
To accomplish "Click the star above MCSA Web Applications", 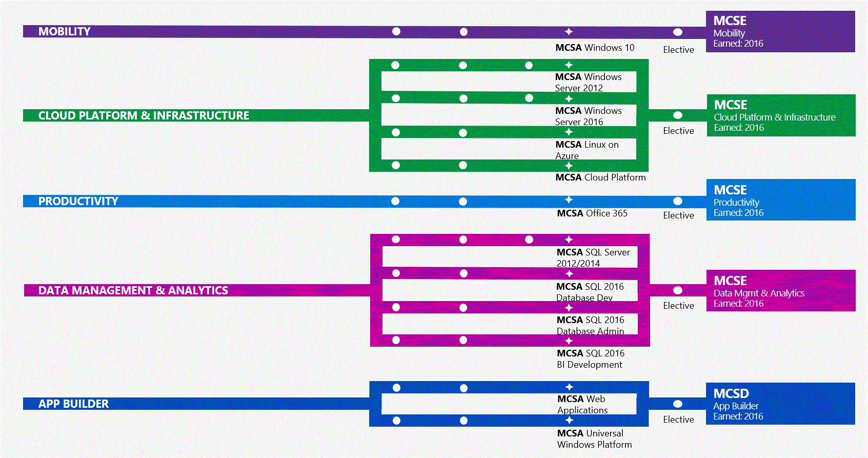I will (x=569, y=387).
